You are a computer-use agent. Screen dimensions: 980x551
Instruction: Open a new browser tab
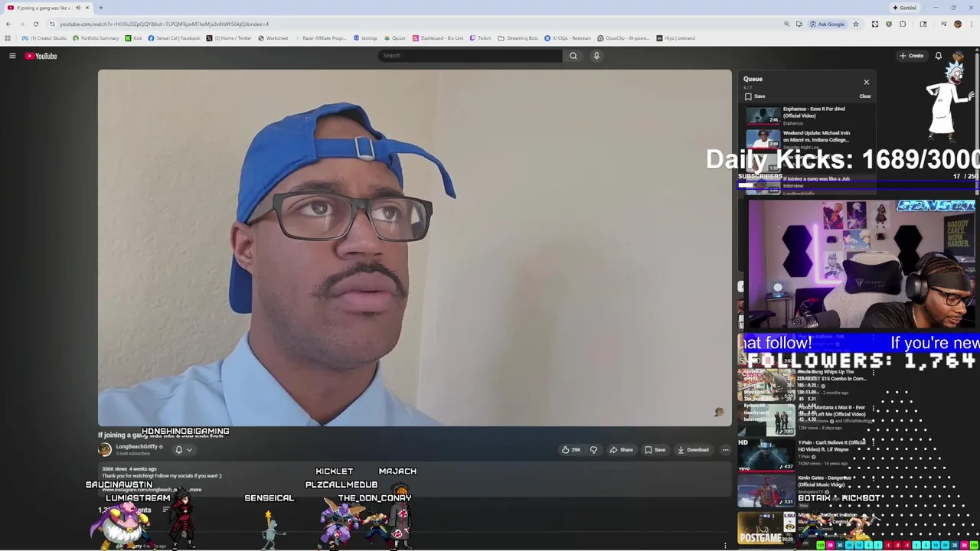pyautogui.click(x=100, y=8)
